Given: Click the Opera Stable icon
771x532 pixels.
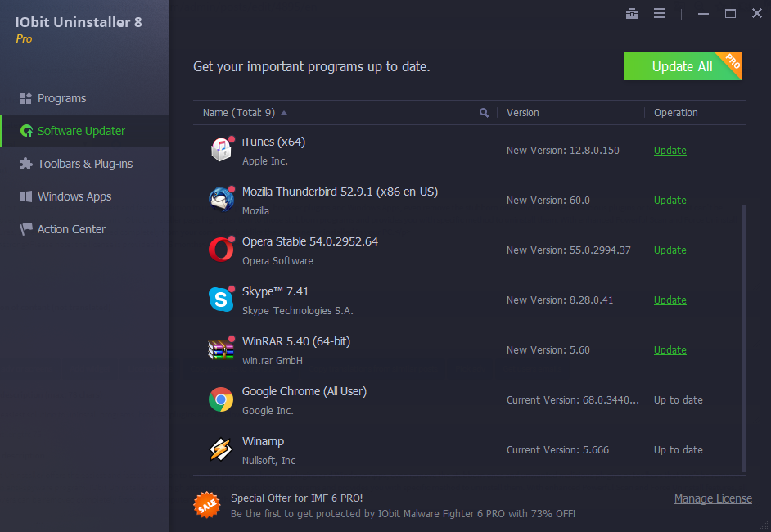Looking at the screenshot, I should tap(221, 250).
